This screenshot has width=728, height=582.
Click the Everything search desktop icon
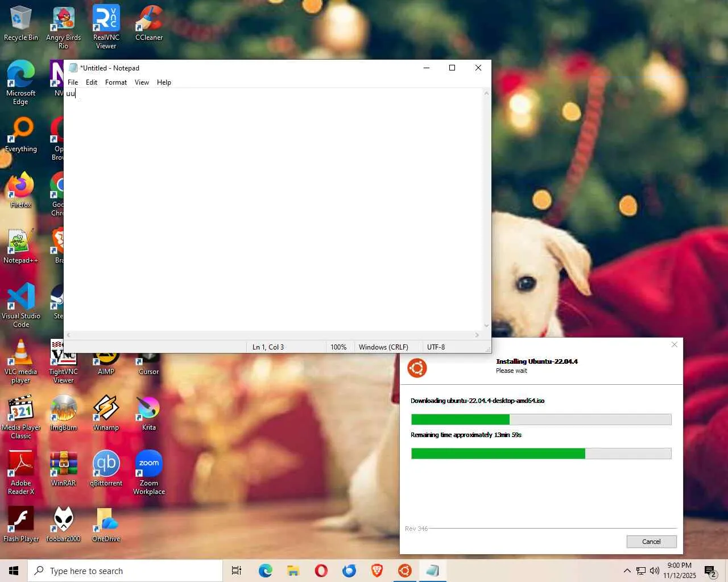coord(21,135)
